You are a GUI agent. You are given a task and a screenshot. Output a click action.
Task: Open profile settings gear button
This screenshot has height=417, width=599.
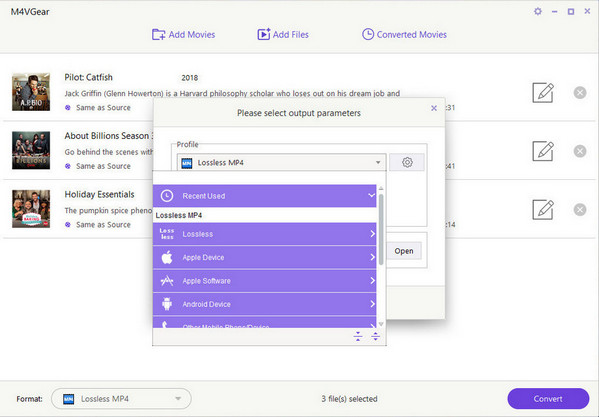point(407,162)
